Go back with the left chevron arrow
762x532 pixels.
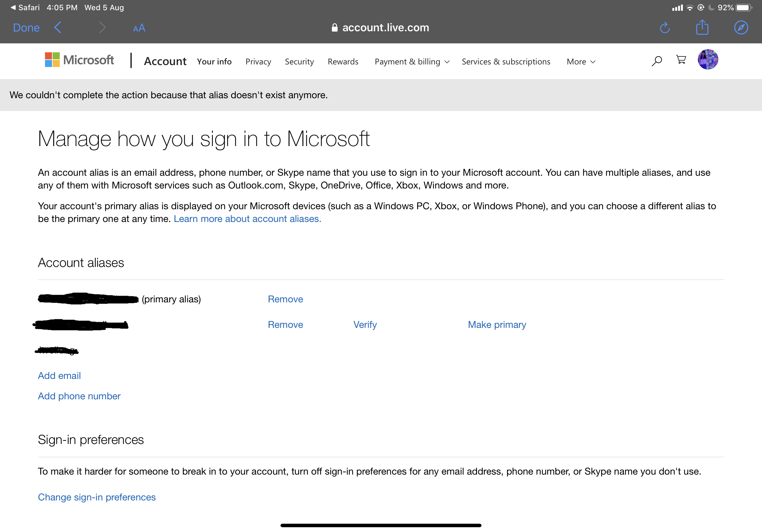pos(58,27)
